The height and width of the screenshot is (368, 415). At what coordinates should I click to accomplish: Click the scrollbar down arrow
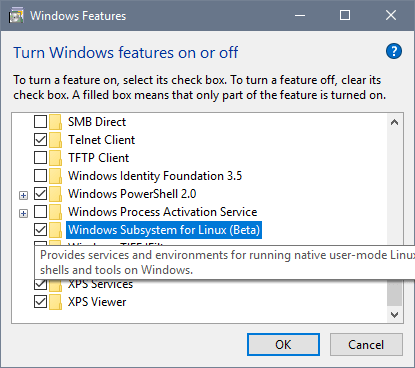point(395,315)
